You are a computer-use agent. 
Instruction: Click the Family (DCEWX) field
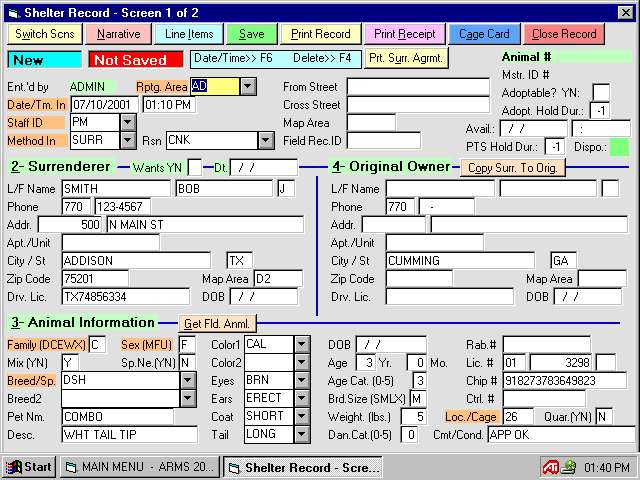(97, 345)
